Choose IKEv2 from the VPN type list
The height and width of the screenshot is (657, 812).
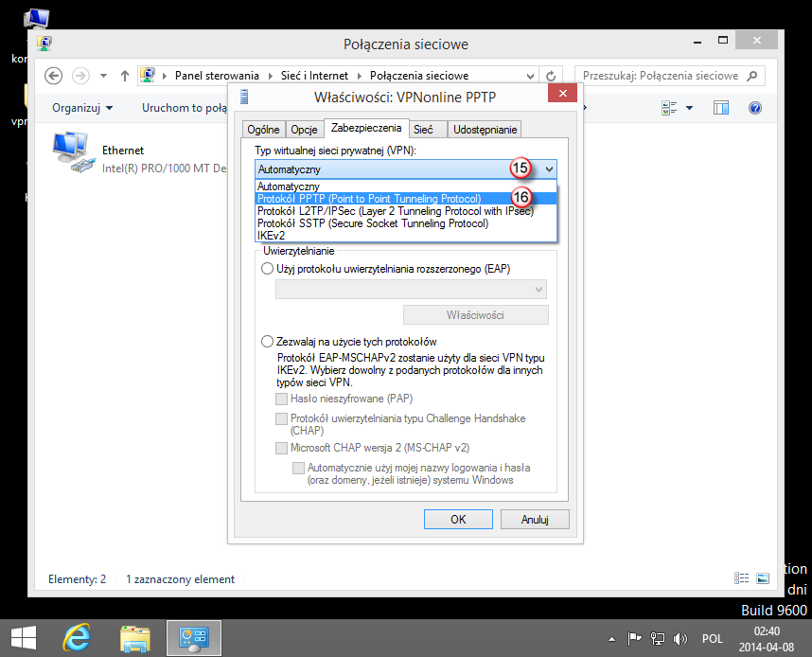[406, 235]
